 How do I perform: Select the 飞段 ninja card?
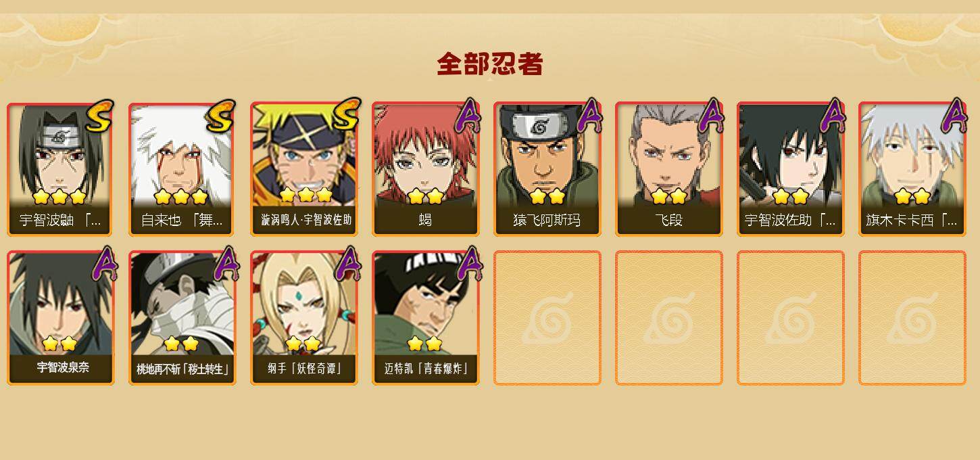coord(669,169)
